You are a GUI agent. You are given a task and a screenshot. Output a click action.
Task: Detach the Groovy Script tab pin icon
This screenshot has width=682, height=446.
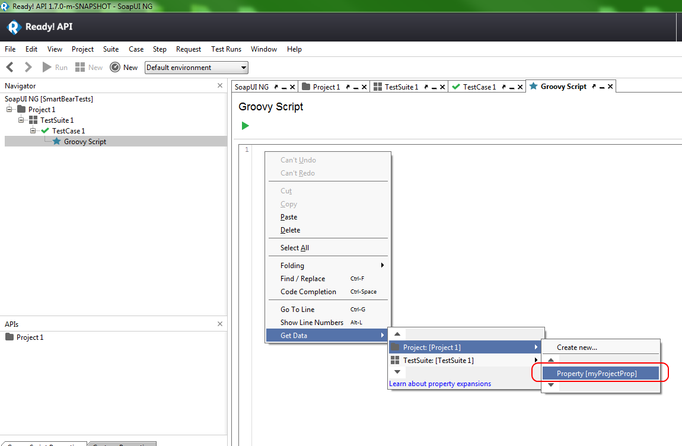pos(594,87)
